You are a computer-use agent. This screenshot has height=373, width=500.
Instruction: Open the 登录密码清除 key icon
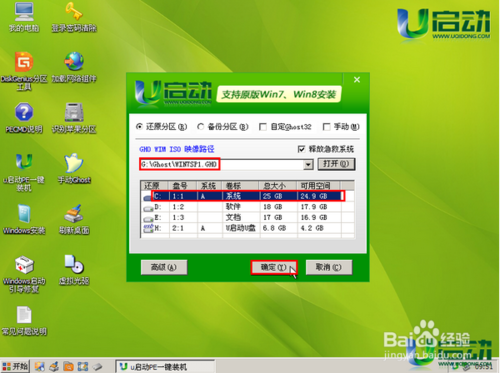(74, 17)
